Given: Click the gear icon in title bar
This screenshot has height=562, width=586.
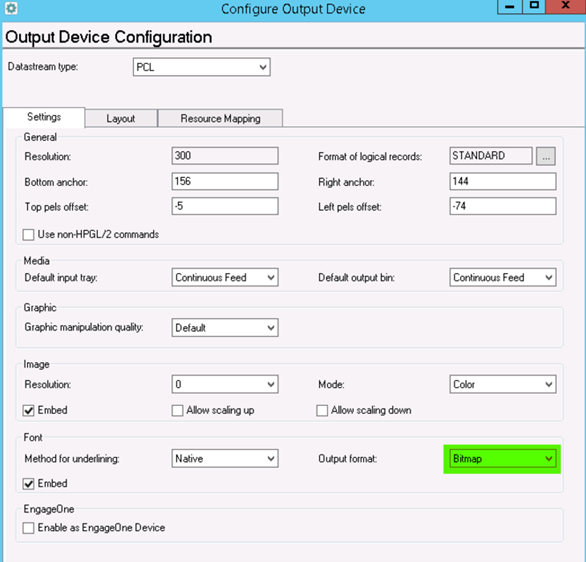Looking at the screenshot, I should tap(11, 8).
